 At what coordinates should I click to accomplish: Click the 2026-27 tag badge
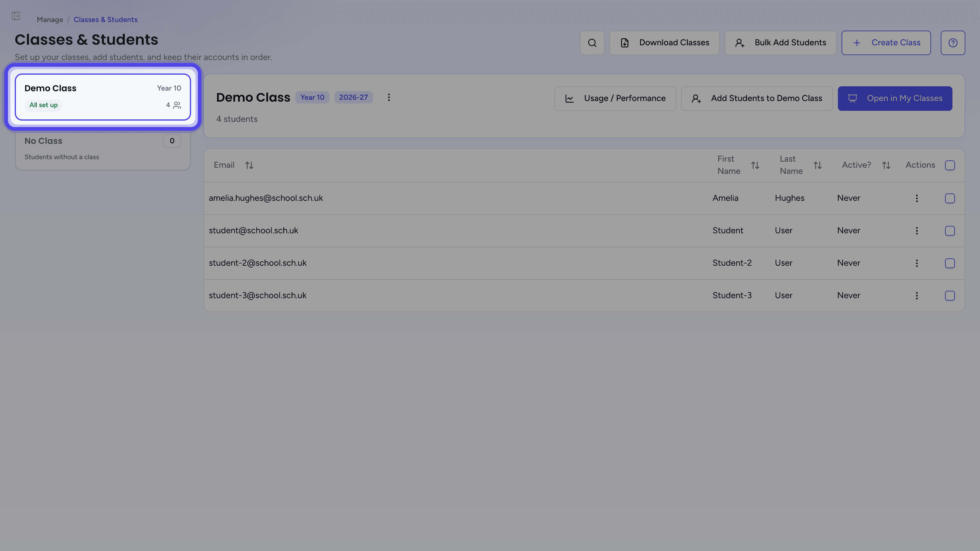pyautogui.click(x=353, y=97)
